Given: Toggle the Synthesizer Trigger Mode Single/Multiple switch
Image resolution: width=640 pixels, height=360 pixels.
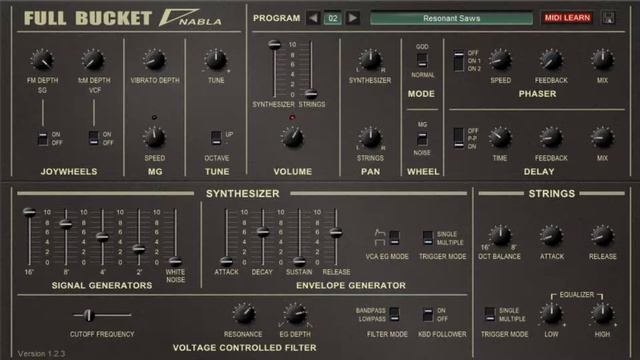Looking at the screenshot, I should pyautogui.click(x=427, y=238).
